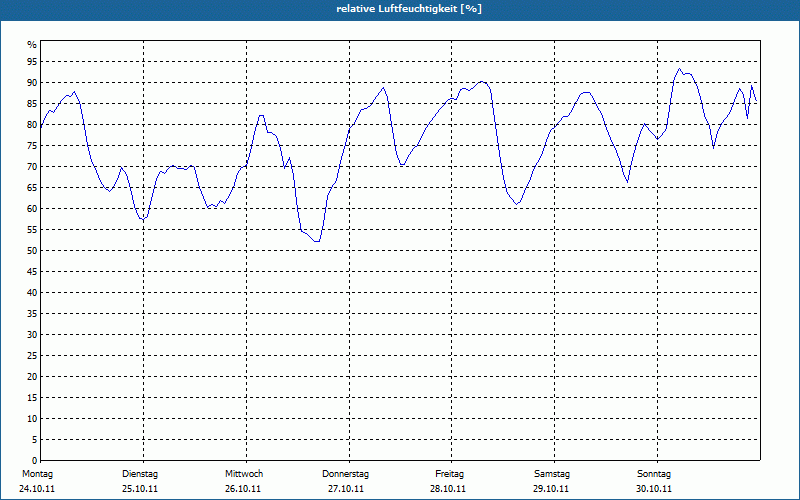Screen dimensions: 800x500
Task: Click the 'Samstag' day label
Action: click(552, 474)
